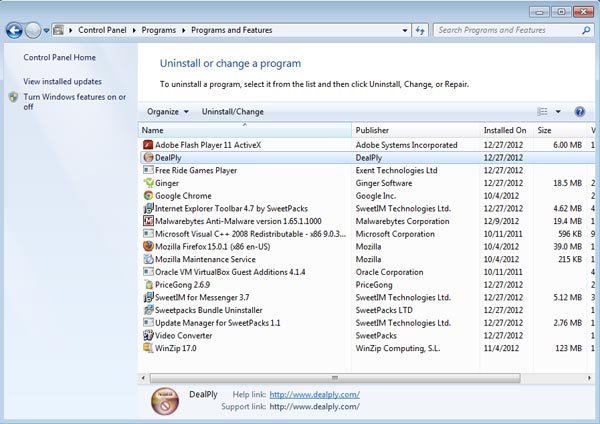Select Malwarebytes Corporation publisher cell

point(403,221)
